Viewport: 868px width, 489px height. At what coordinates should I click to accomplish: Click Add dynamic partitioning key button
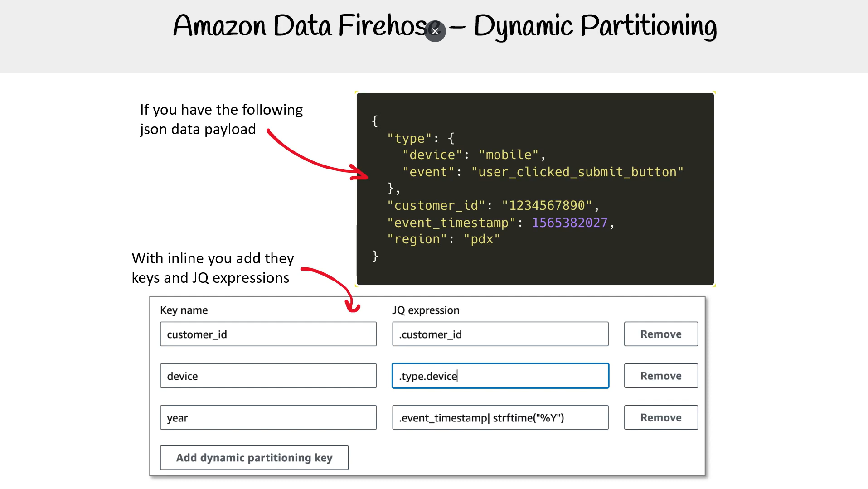click(254, 458)
